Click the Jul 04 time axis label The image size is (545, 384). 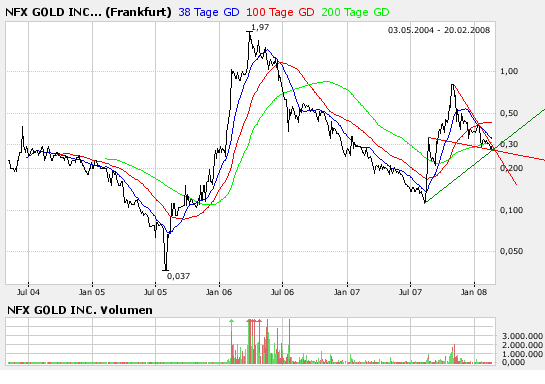click(x=28, y=292)
